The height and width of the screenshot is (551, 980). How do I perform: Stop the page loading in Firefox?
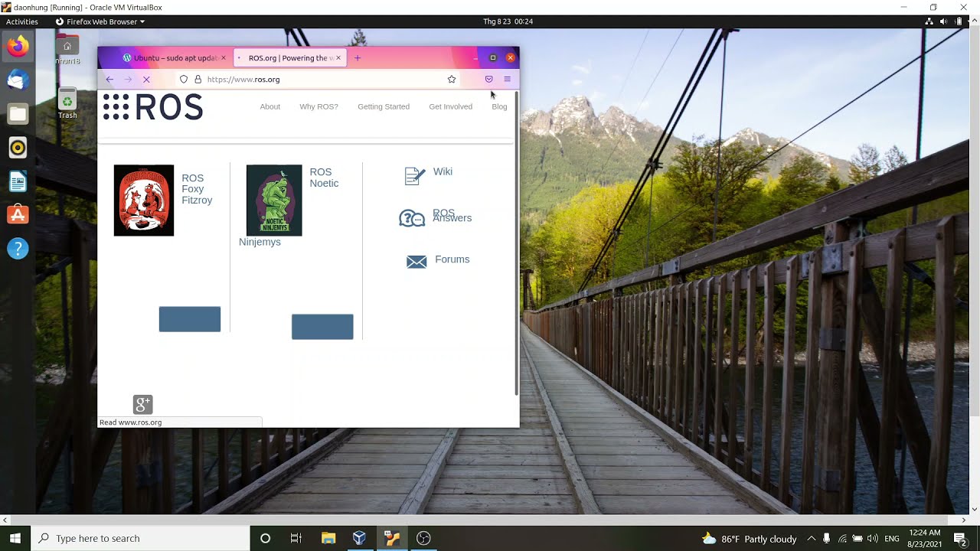[x=146, y=79]
